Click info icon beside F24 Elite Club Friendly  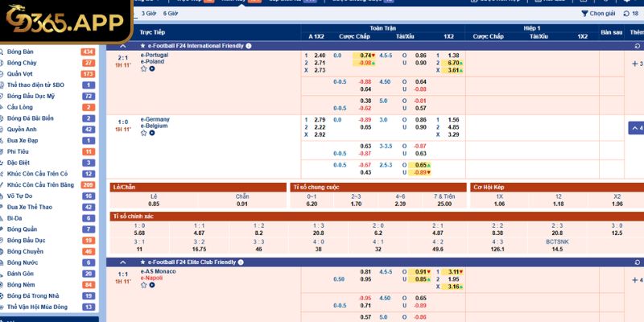pyautogui.click(x=242, y=262)
